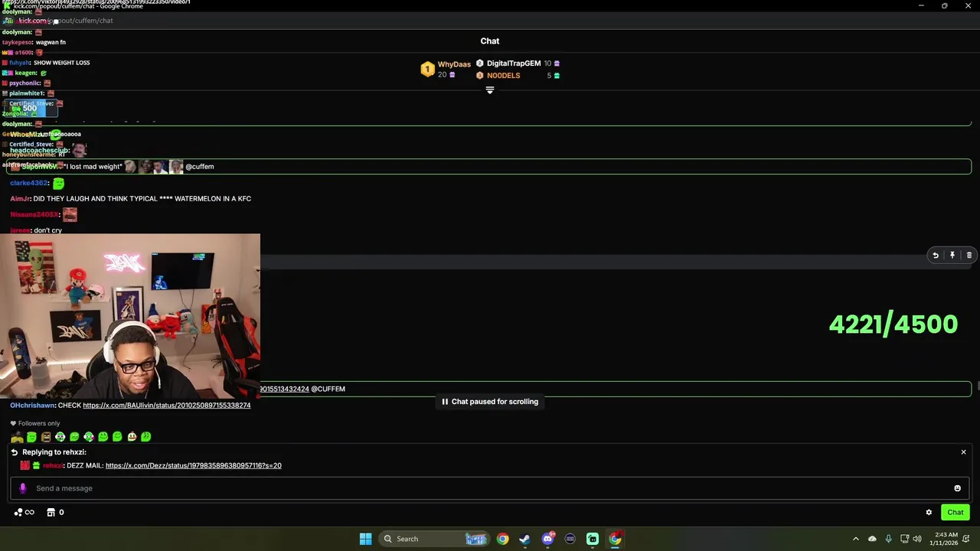Open the Windows Start menu
This screenshot has height=551, width=980.
coord(365,539)
